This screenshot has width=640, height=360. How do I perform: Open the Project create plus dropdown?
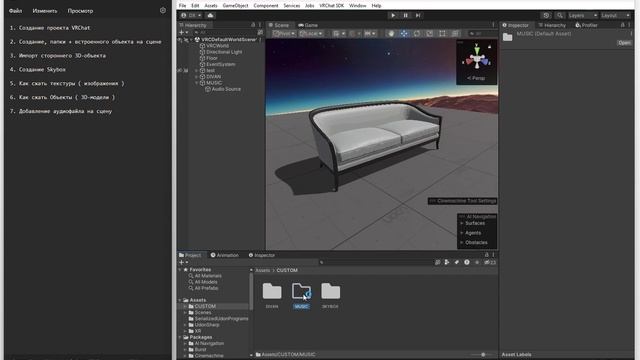[184, 262]
